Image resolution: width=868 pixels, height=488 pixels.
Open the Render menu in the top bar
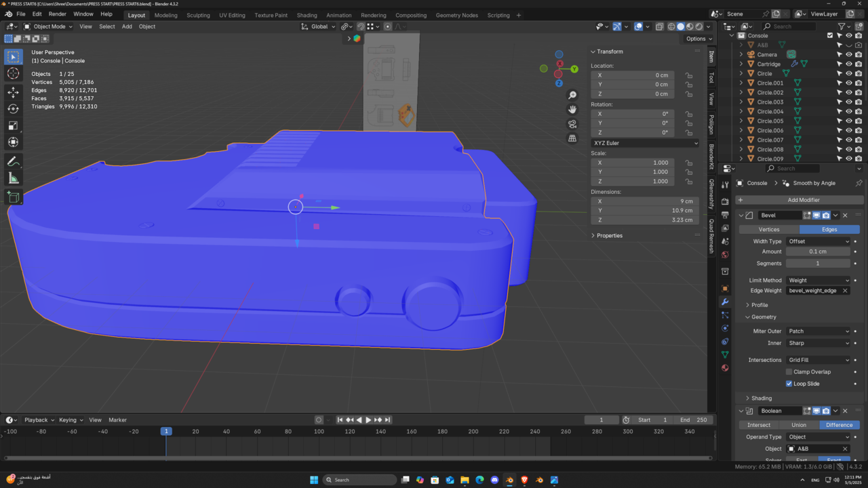[x=57, y=14]
